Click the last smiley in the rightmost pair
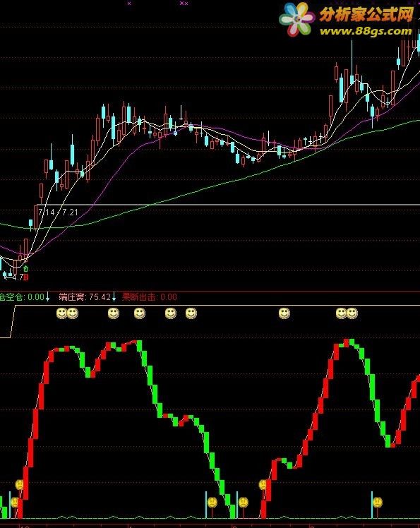The image size is (420, 528). click(x=352, y=313)
